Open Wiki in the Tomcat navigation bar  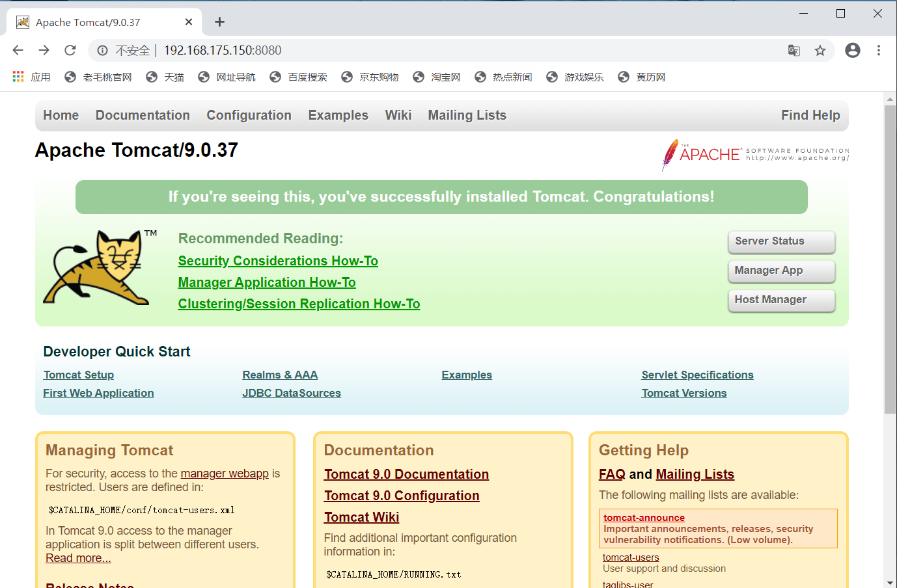point(398,115)
